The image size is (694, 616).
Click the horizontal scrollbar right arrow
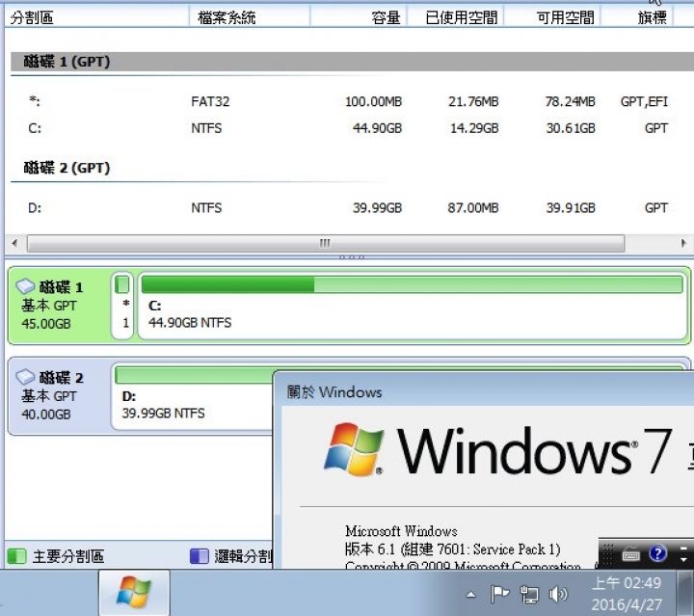(x=683, y=243)
